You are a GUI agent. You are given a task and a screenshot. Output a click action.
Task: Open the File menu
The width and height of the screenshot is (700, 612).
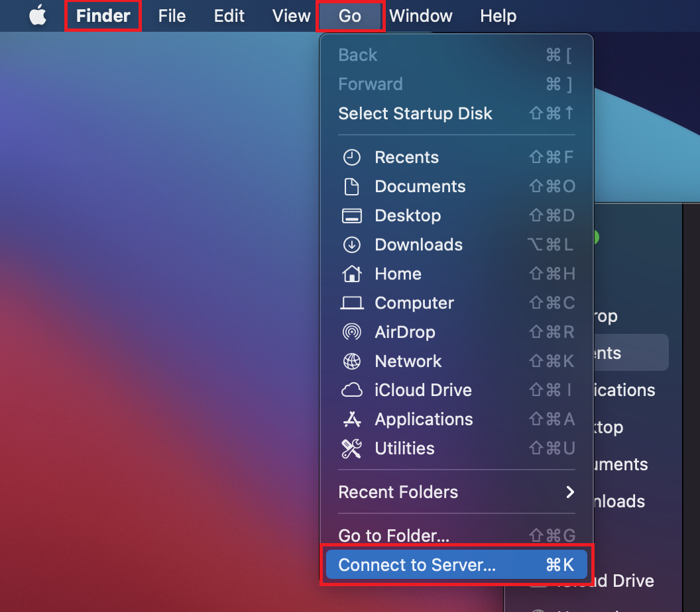tap(172, 16)
